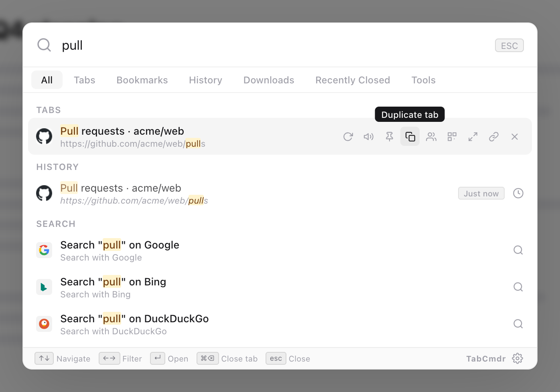
Task: Select the All filter tab
Action: pos(47,80)
